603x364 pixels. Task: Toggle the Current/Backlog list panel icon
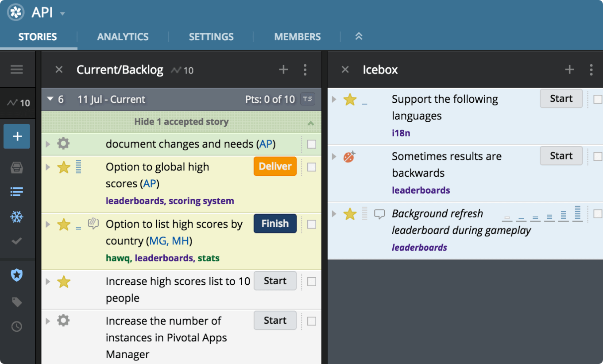pyautogui.click(x=17, y=192)
